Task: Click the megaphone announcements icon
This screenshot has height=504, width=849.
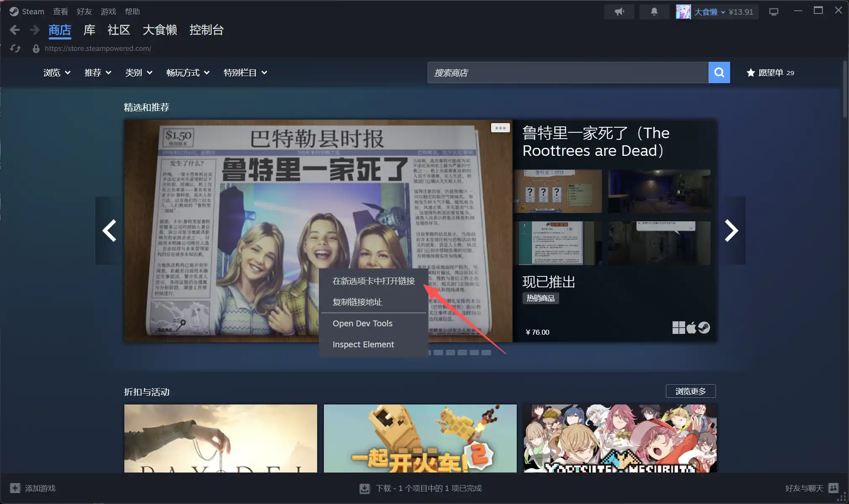Action: pos(619,12)
